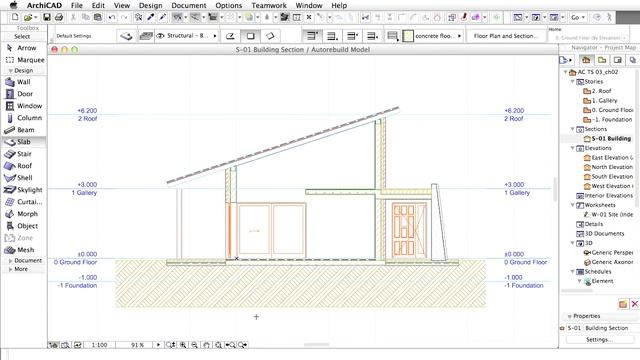Open the Document menu

tap(189, 5)
